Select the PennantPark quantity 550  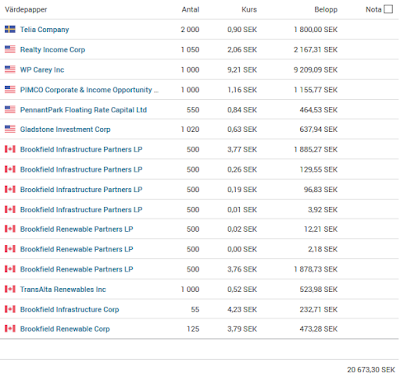[193, 110]
